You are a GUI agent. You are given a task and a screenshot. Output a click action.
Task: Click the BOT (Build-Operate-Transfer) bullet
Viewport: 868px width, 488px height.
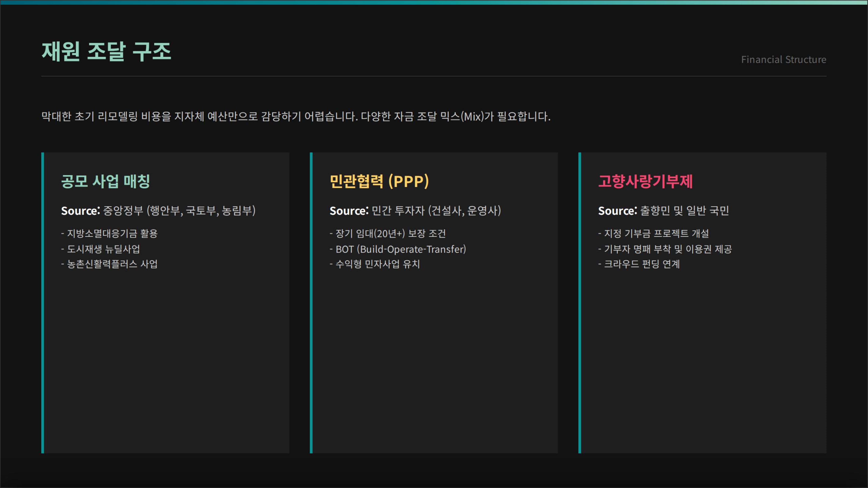[398, 249]
